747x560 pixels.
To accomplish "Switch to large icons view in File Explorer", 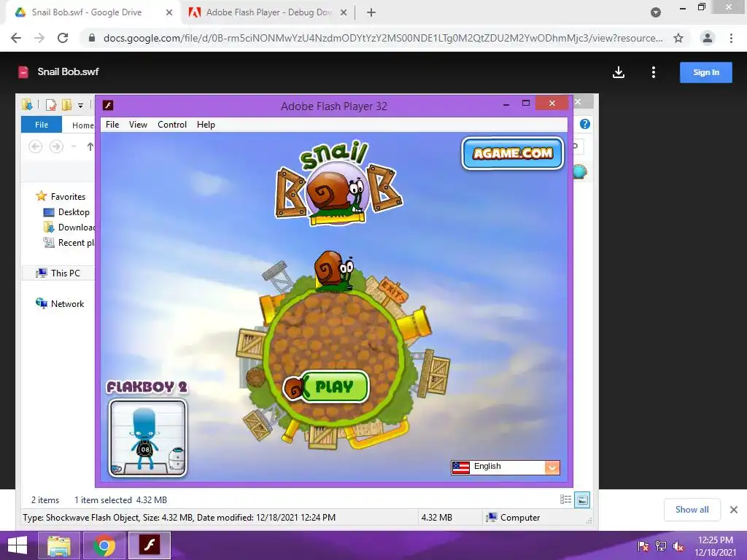I will coord(582,500).
